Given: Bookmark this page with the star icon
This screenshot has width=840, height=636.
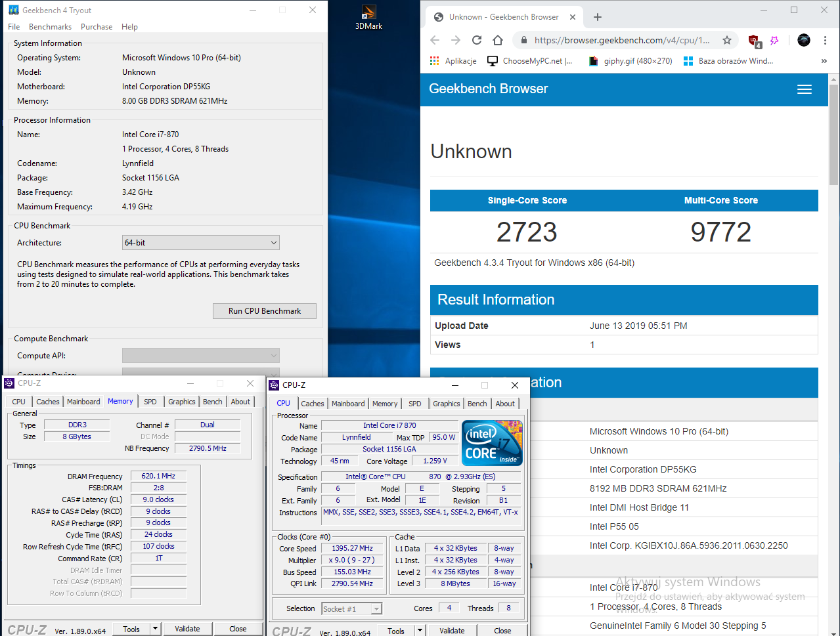Looking at the screenshot, I should (x=727, y=40).
